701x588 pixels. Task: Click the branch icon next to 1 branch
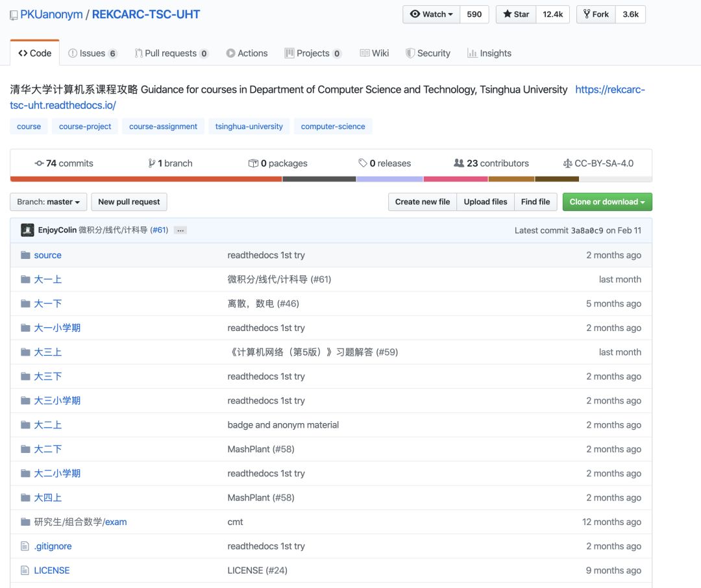click(152, 163)
